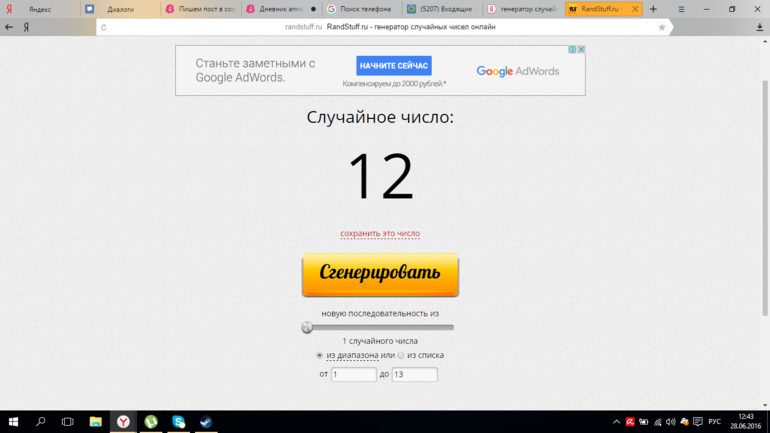This screenshot has width=770, height=433.
Task: Open the browser downloads arrow icon
Action: [x=759, y=27]
